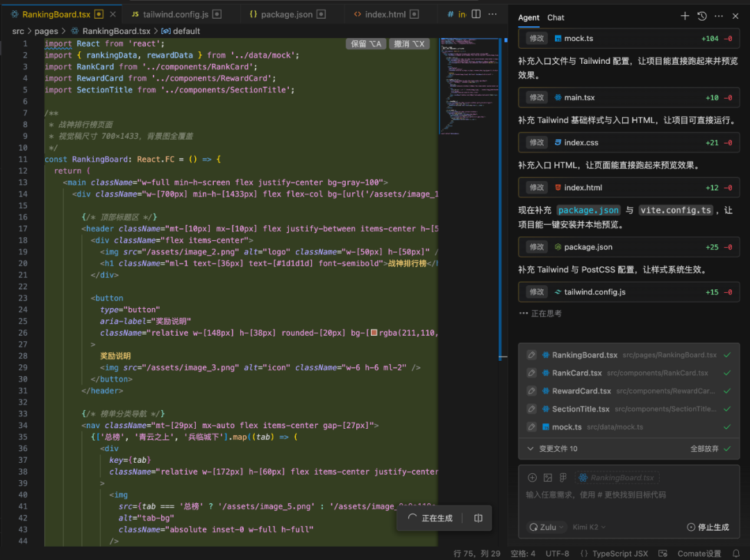This screenshot has width=750, height=560.
Task: Open the mock.ts modification entry
Action: [x=628, y=38]
